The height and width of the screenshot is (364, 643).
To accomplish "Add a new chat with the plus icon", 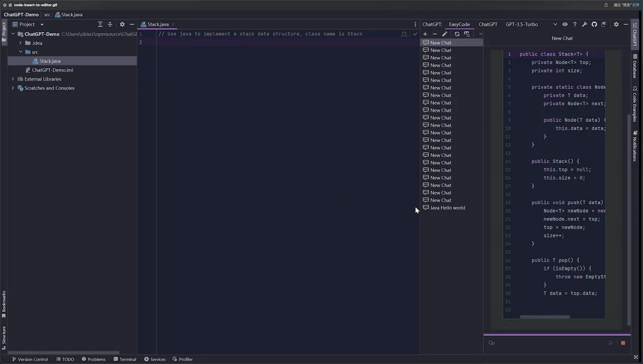I will (x=425, y=34).
